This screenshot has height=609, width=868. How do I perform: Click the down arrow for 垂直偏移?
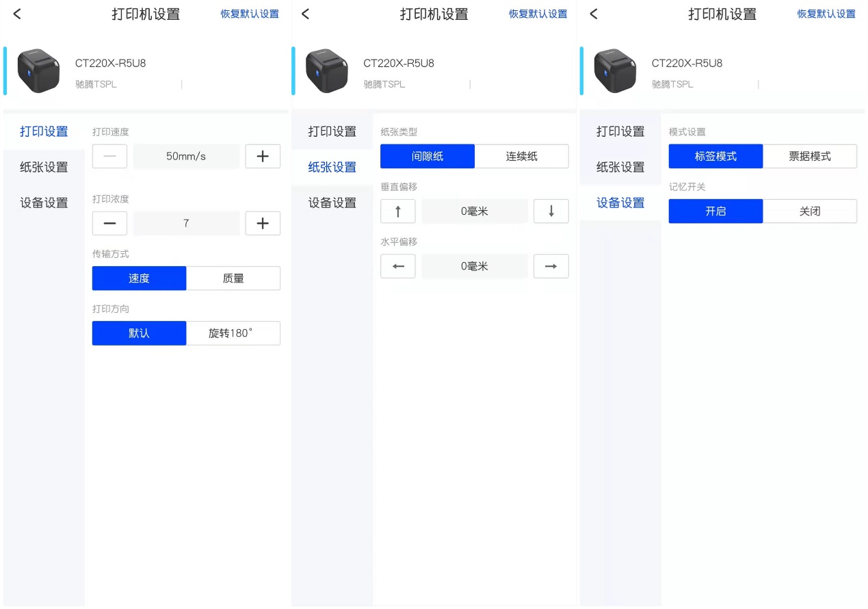point(551,211)
